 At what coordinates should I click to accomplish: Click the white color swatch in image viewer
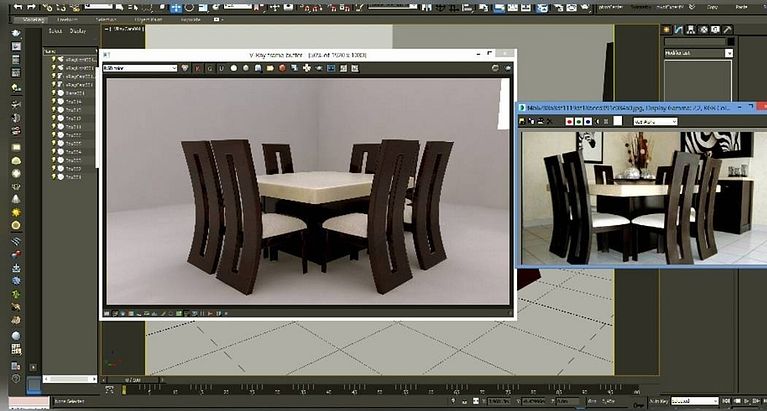click(x=618, y=121)
